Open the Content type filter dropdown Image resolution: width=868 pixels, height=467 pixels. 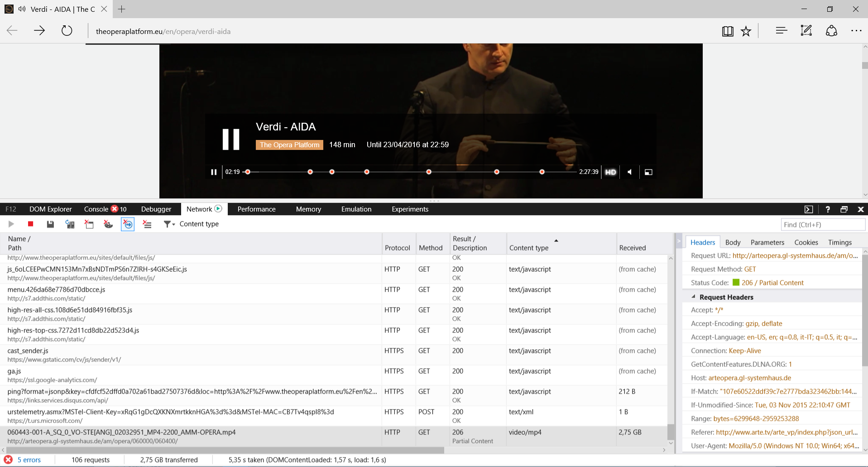169,224
